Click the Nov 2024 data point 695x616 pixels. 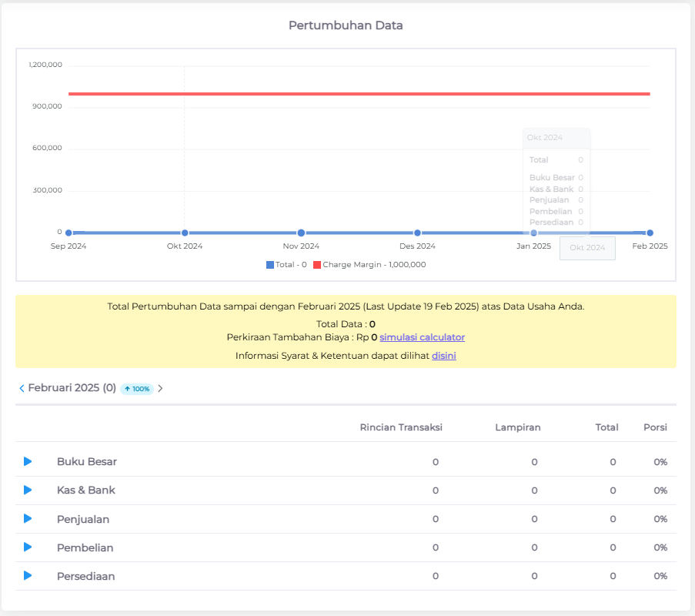[301, 233]
